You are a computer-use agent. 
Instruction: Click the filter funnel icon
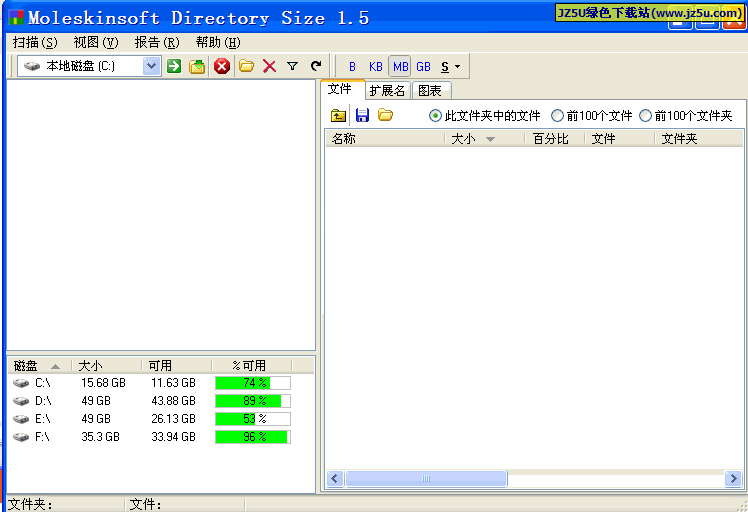coord(292,66)
